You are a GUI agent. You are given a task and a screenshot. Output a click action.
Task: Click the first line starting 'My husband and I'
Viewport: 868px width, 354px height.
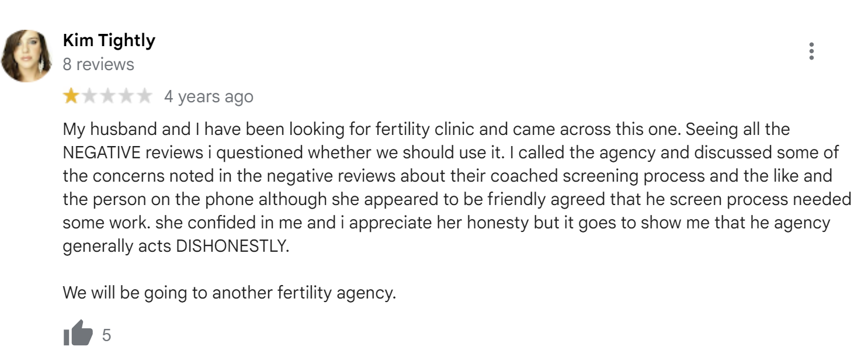[426, 129]
